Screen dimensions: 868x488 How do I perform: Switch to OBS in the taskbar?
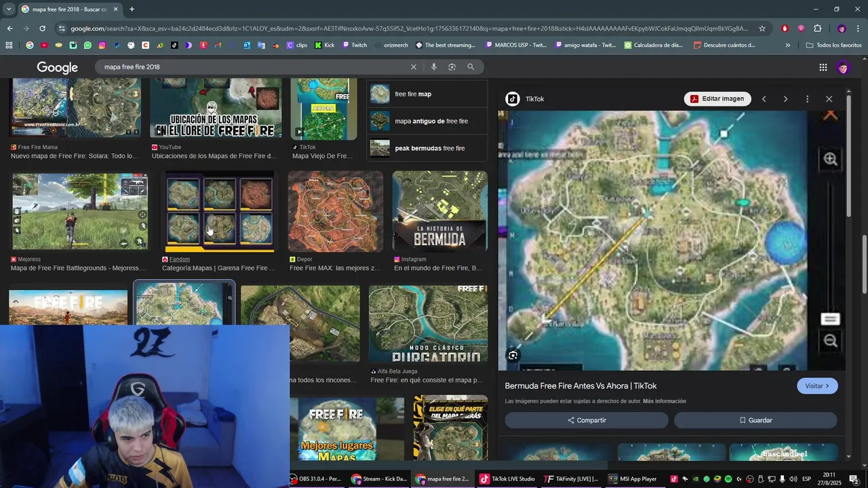(316, 479)
